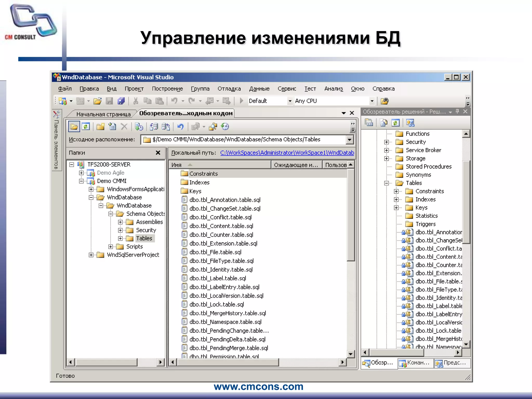
Task: Click the Schema View icon in Solution Explorer toolbar
Action: (x=410, y=122)
